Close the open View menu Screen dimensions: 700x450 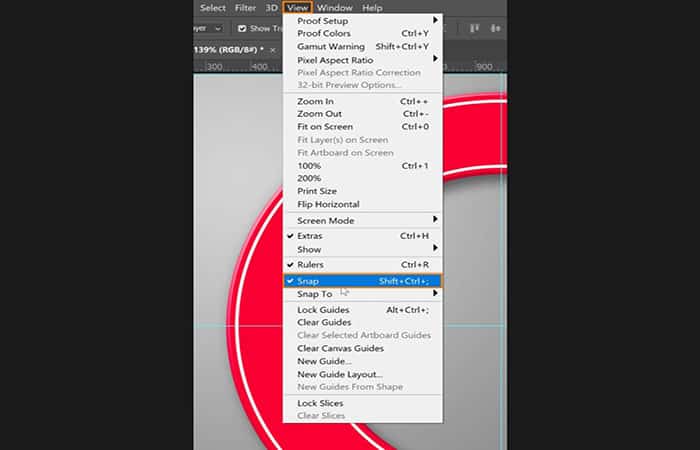pyautogui.click(x=297, y=8)
